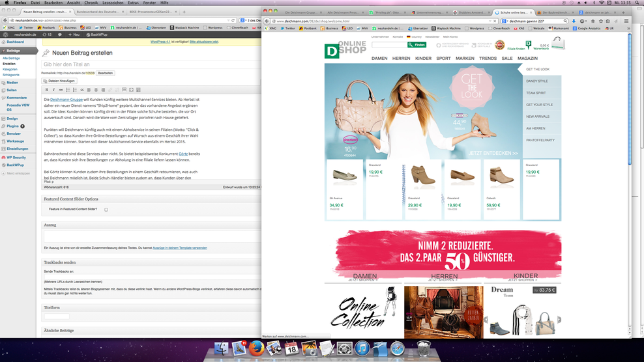Viewport: 644px width, 362px height.
Task: Open iTunes from the Dock
Action: (362, 348)
